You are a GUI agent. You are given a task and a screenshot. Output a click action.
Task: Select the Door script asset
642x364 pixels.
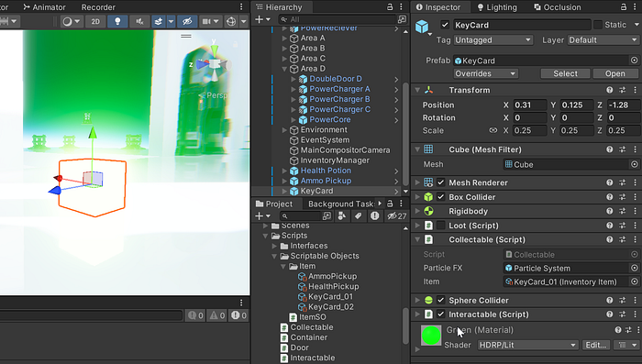point(300,347)
